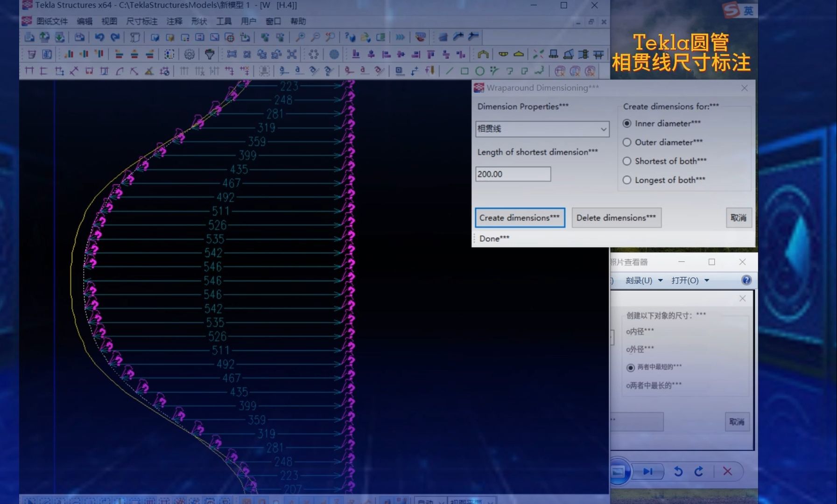Screen dimensions: 837x504
Task: Click the selection filter funnel icon
Action: (x=210, y=54)
